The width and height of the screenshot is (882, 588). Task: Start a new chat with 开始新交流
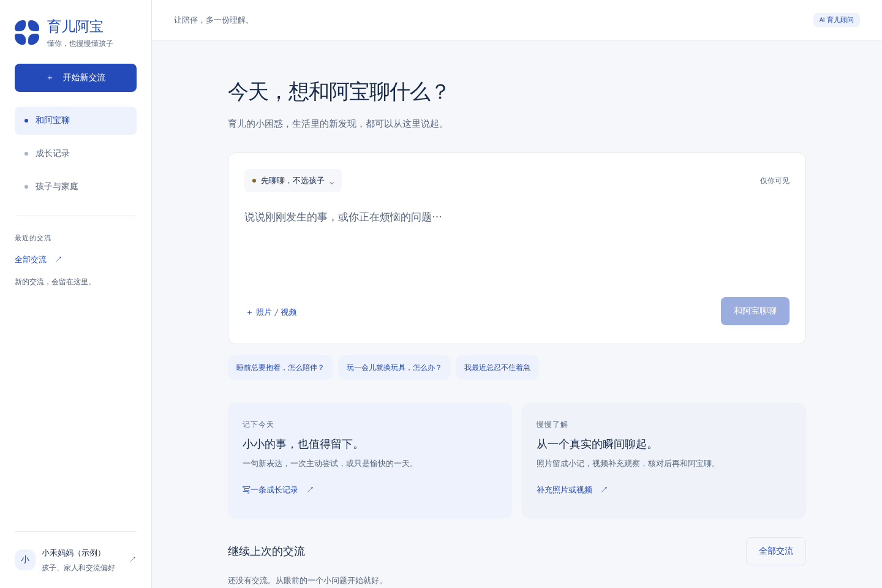pos(75,78)
